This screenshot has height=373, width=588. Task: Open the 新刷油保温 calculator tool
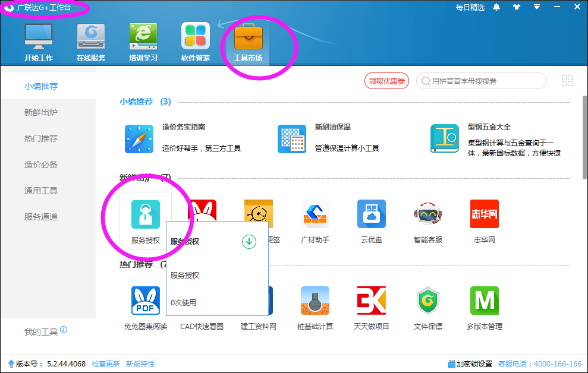[x=292, y=139]
